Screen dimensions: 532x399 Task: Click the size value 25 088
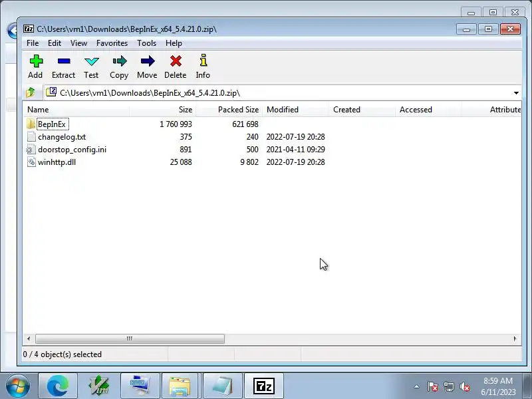[181, 162]
